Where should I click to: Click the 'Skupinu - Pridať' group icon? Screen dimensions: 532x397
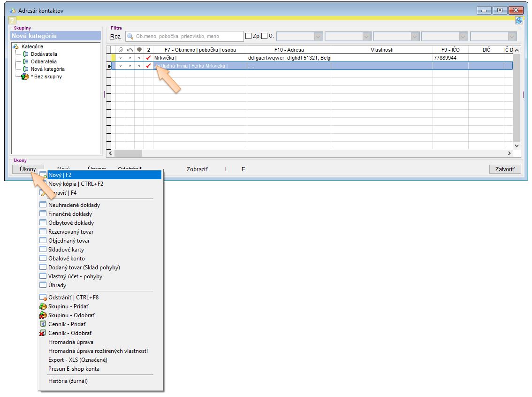click(43, 306)
